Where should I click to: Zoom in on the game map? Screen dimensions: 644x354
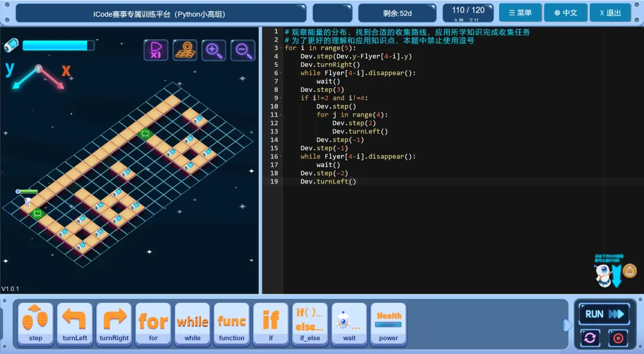(x=213, y=50)
